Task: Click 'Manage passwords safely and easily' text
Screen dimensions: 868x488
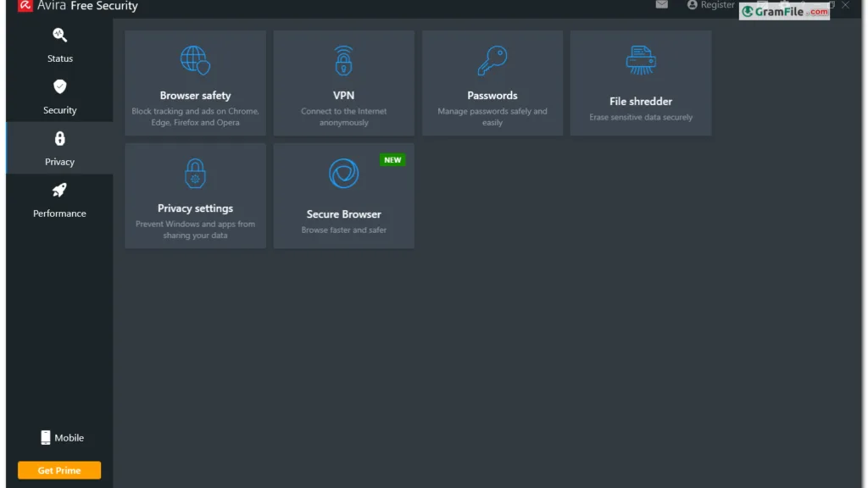Action: [x=492, y=117]
